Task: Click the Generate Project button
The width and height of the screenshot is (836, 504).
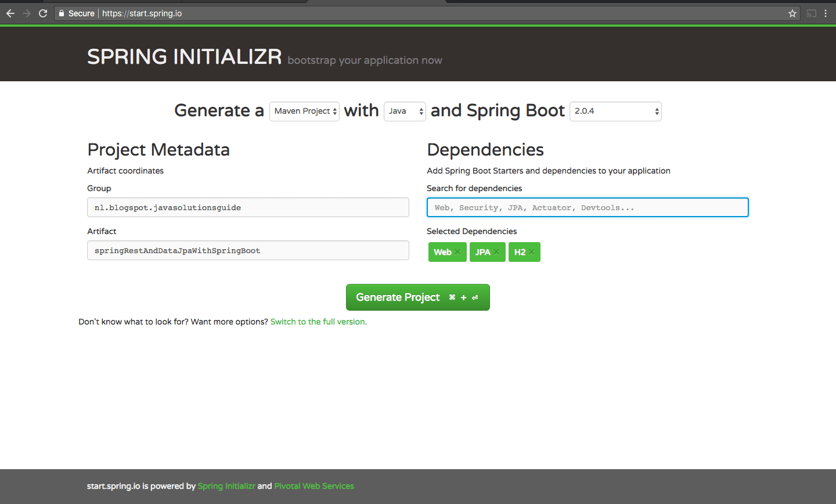Action: click(418, 297)
